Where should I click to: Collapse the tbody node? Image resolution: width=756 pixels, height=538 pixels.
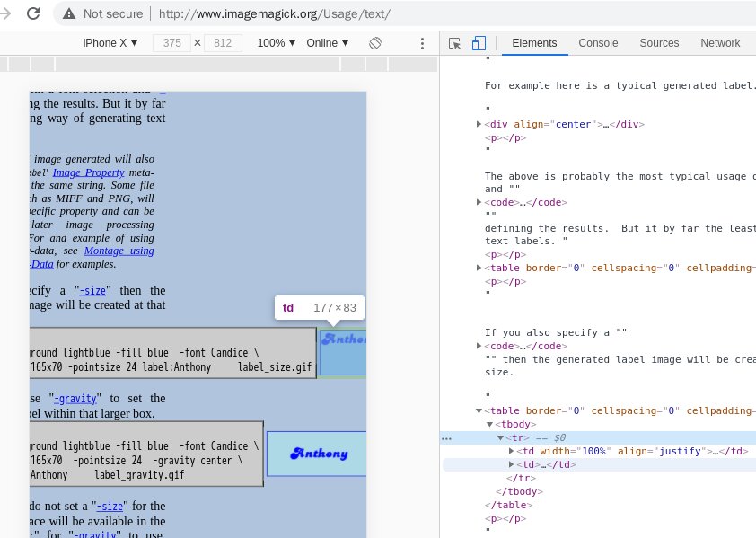489,424
